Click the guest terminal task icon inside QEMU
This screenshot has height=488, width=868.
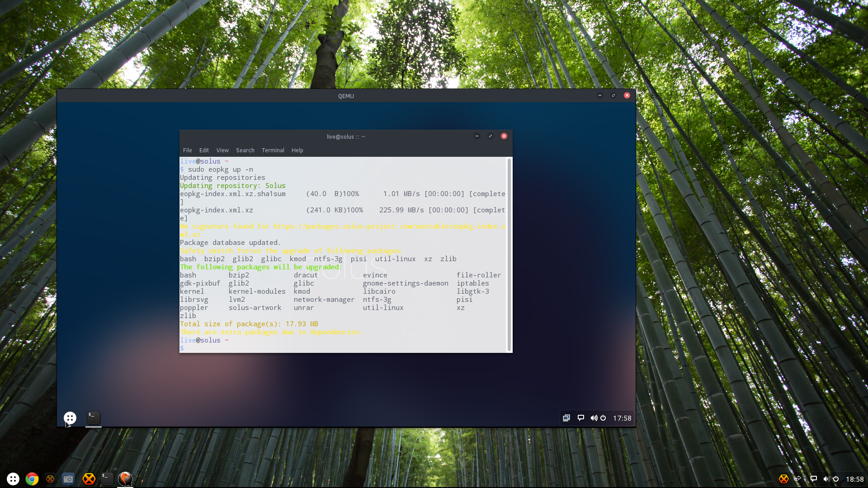pyautogui.click(x=94, y=418)
